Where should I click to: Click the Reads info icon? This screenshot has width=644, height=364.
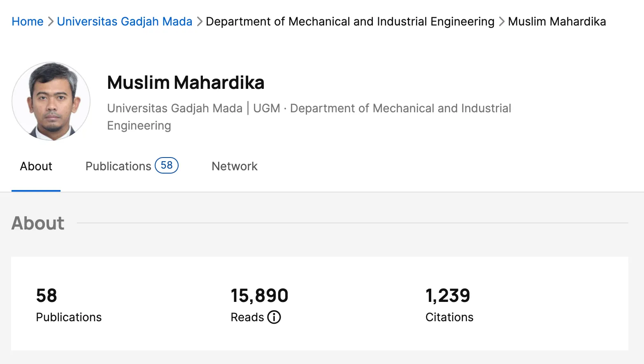(274, 317)
